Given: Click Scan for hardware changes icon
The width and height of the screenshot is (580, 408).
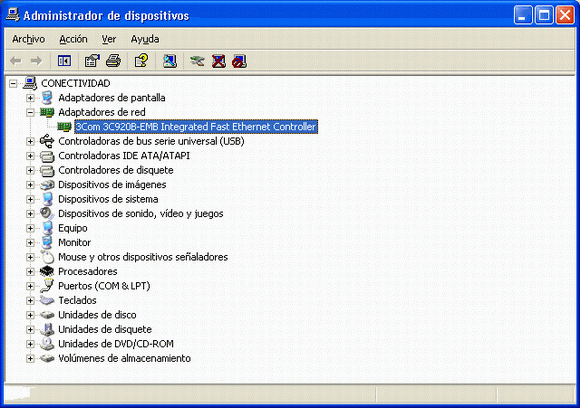Looking at the screenshot, I should point(170,61).
